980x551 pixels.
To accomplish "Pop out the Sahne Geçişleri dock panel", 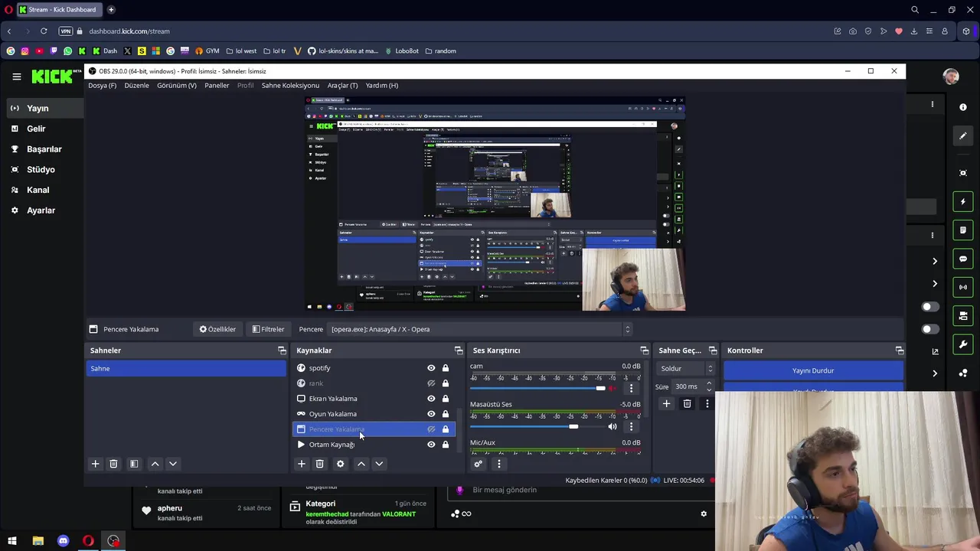I will (x=713, y=350).
